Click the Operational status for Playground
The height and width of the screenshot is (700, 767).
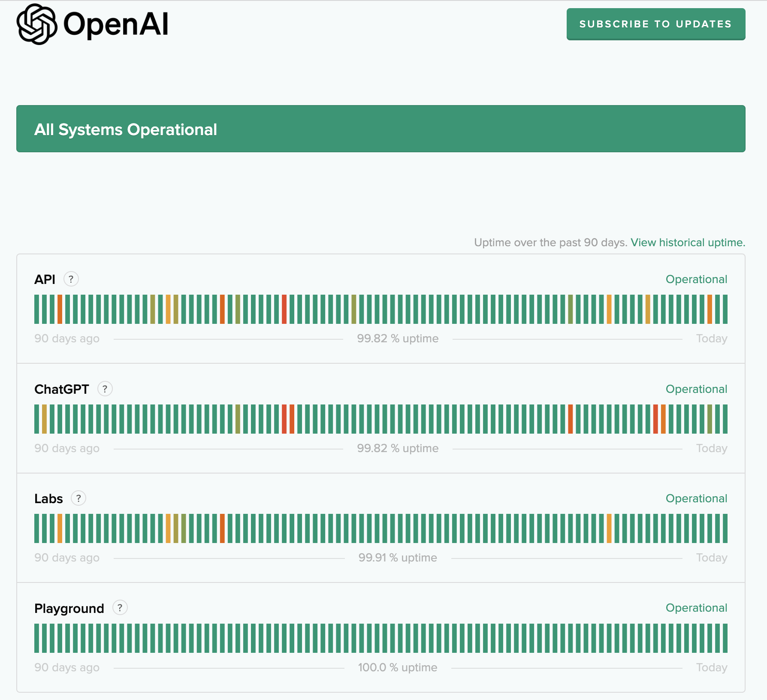(x=697, y=608)
